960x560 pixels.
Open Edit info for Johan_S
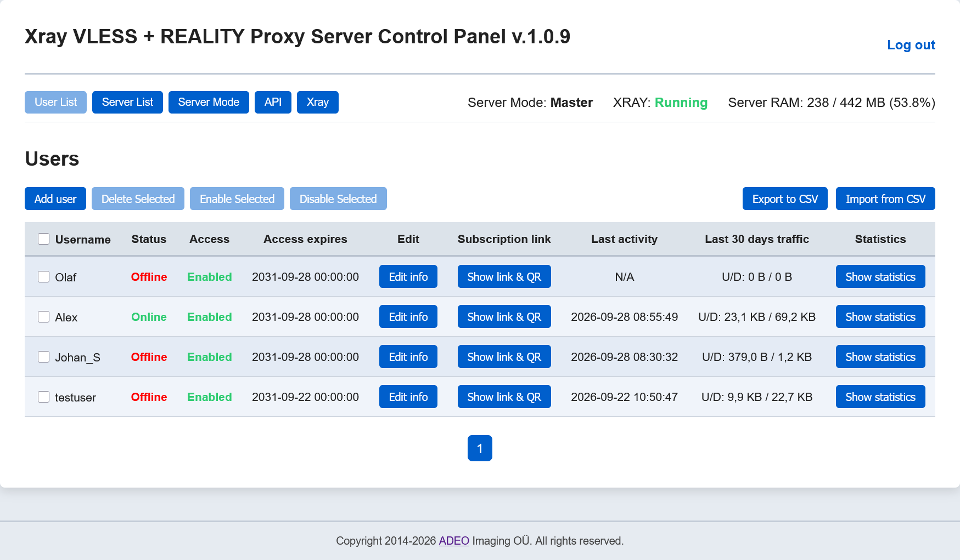click(408, 357)
